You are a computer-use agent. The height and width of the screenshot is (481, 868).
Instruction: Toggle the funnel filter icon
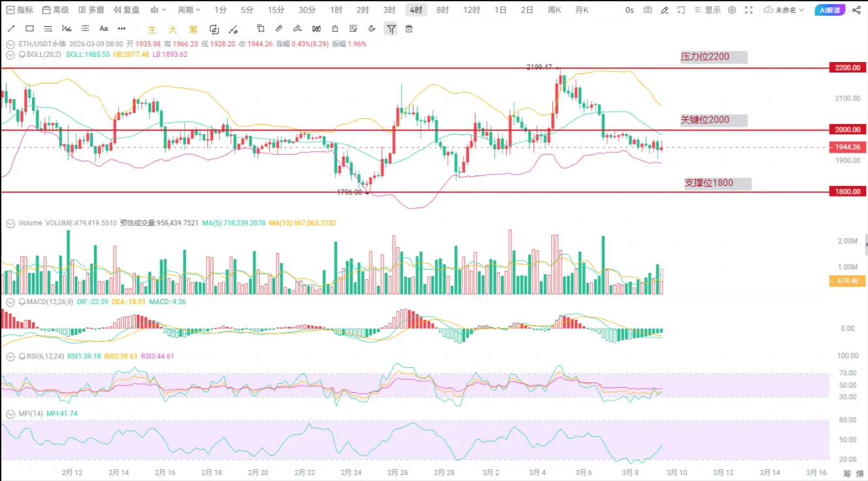pos(390,28)
